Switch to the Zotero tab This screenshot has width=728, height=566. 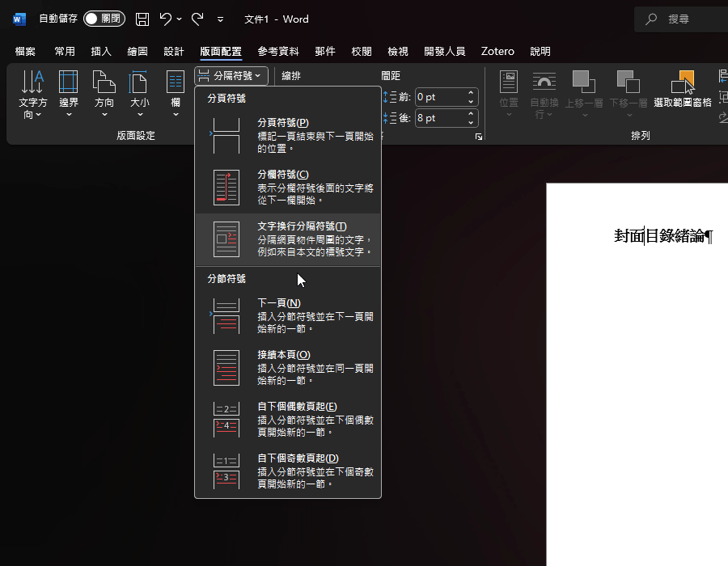(497, 51)
